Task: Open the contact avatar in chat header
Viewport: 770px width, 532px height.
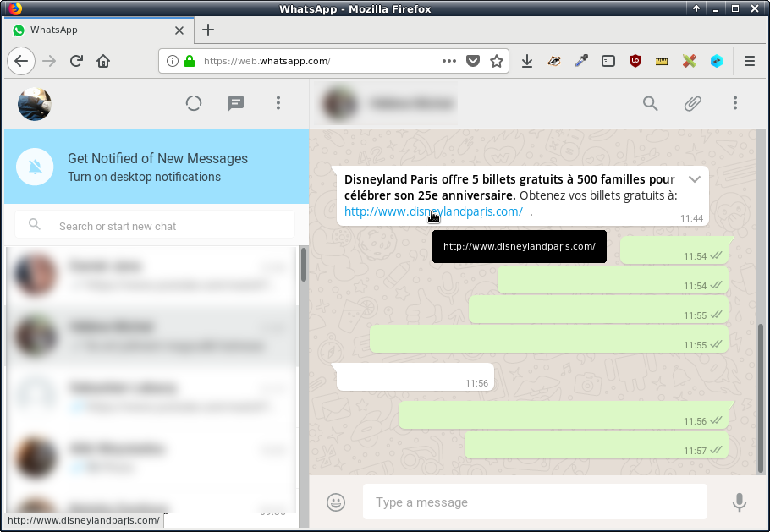Action: pos(338,104)
